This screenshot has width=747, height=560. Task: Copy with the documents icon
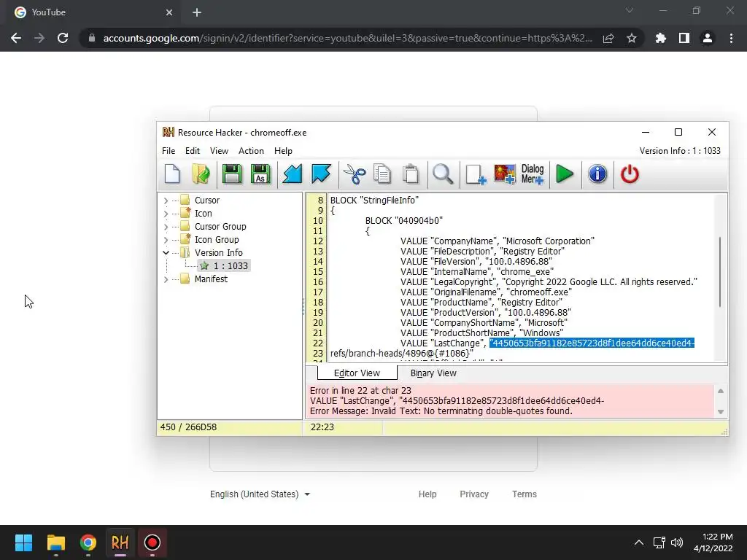click(x=382, y=174)
